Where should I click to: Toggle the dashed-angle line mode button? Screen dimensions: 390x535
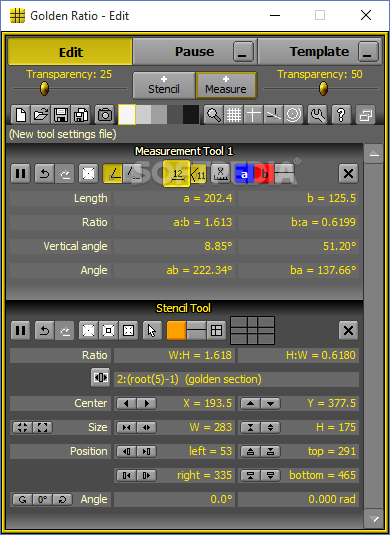[x=132, y=174]
